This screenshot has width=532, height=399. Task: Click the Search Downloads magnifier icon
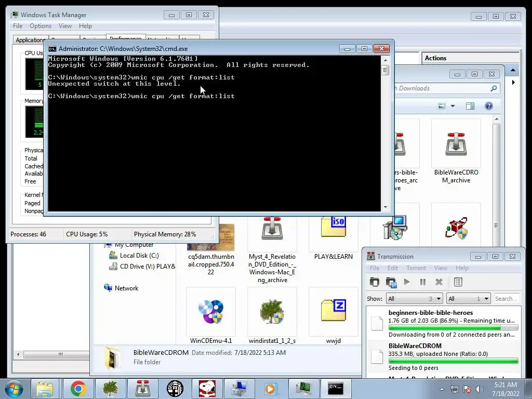point(494,88)
